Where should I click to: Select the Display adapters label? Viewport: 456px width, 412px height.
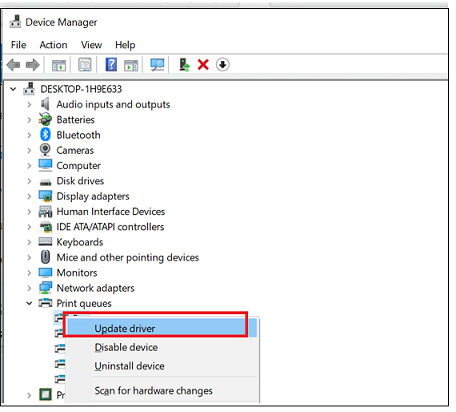(93, 196)
